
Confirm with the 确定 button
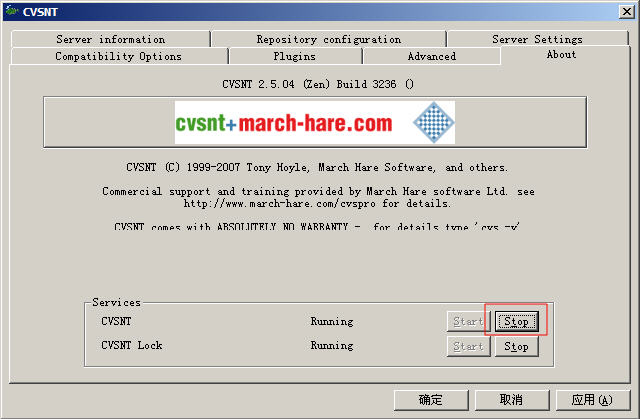pos(431,400)
